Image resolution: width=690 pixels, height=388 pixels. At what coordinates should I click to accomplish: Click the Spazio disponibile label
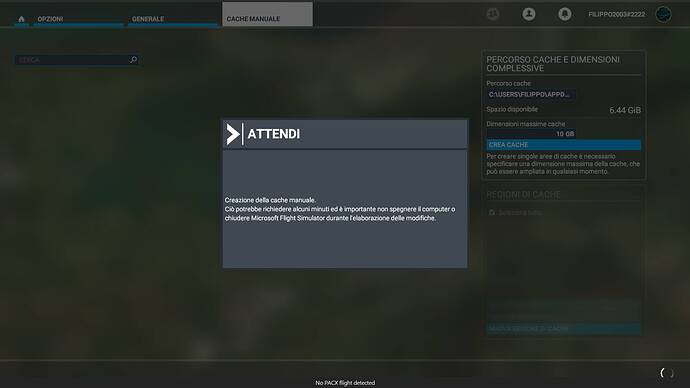pyautogui.click(x=512, y=109)
